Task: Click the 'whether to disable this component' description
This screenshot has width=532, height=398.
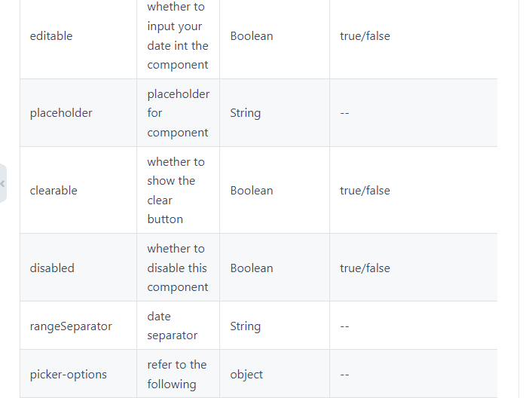Action: click(178, 268)
